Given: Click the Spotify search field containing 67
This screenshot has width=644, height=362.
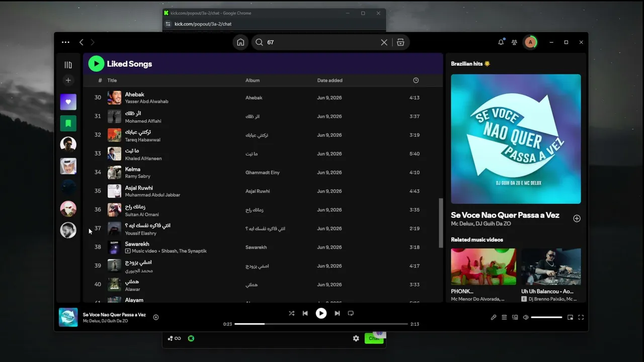Looking at the screenshot, I should click(x=322, y=42).
